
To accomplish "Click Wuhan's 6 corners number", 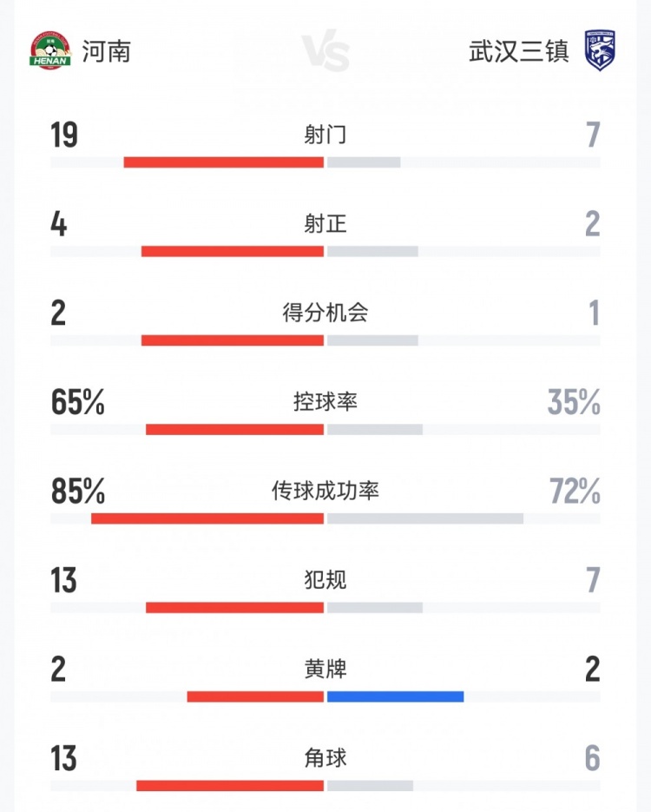I will (x=592, y=759).
